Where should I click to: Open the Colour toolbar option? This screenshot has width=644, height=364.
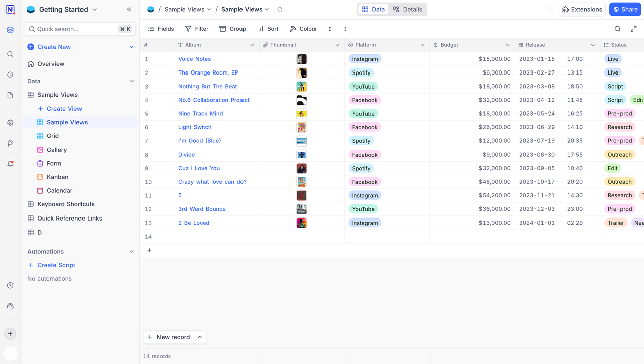coord(303,29)
